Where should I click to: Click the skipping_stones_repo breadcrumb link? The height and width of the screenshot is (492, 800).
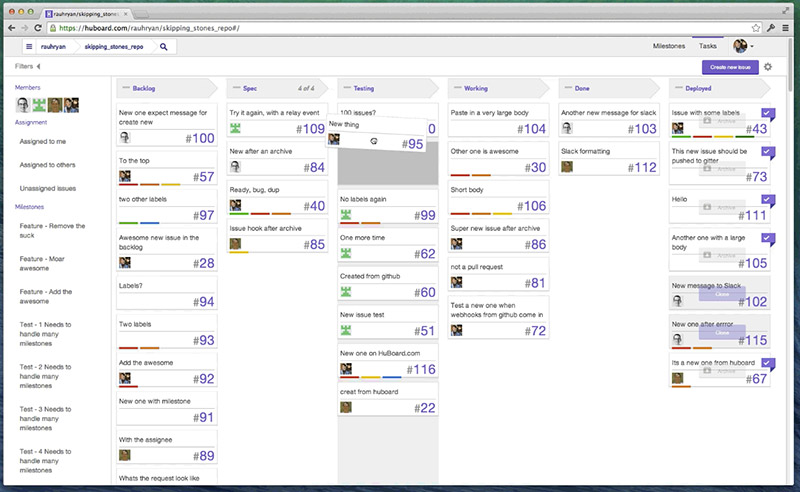click(x=114, y=47)
